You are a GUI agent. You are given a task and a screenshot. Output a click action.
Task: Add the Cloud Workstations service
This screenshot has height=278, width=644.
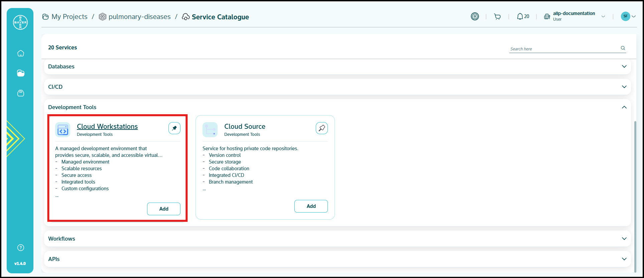pyautogui.click(x=163, y=209)
